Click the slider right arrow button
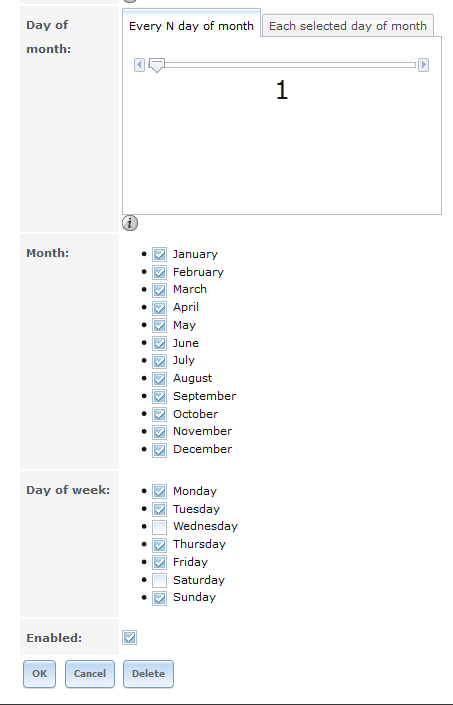Viewport: 453px width, 705px height. [x=423, y=65]
